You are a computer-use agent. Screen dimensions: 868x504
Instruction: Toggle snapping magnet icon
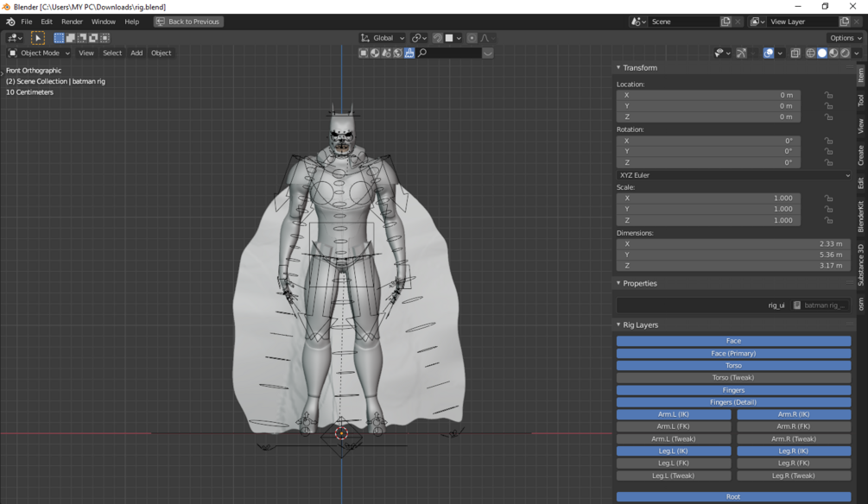[x=437, y=38]
